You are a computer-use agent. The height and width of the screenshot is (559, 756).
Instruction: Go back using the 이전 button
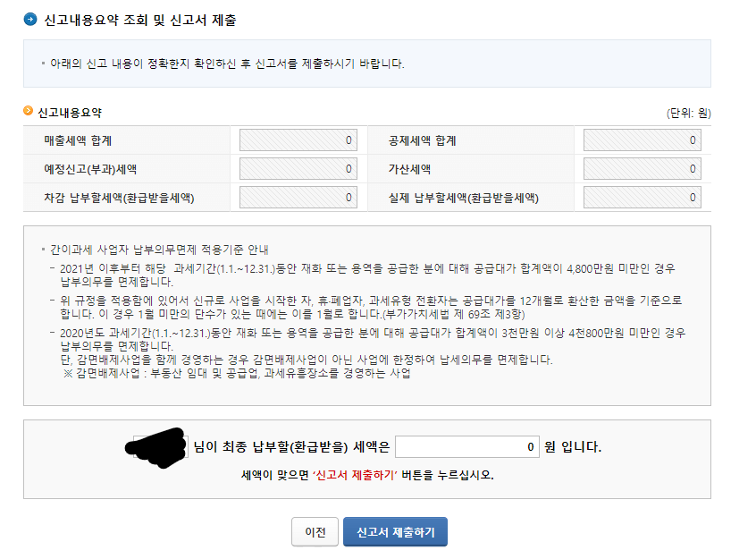[x=315, y=529]
